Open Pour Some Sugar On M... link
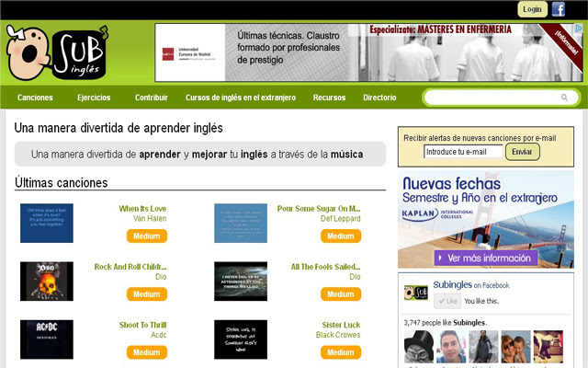The image size is (588, 368). tap(319, 209)
